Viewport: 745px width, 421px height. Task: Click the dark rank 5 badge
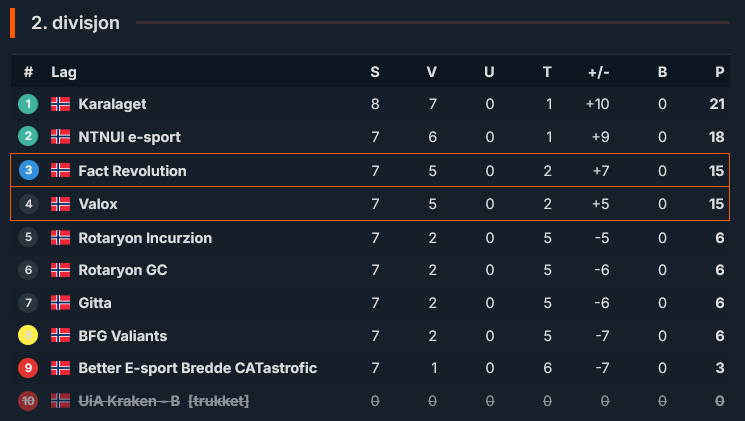pos(28,237)
